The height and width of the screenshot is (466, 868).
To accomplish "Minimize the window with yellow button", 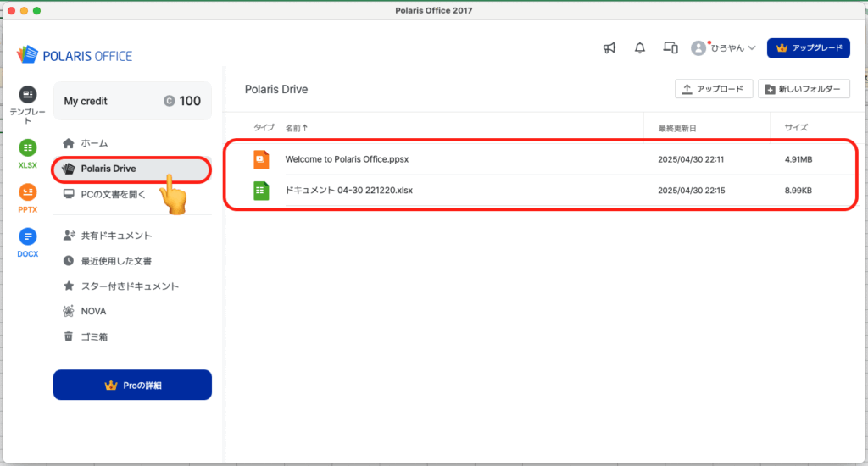I will pyautogui.click(x=24, y=10).
